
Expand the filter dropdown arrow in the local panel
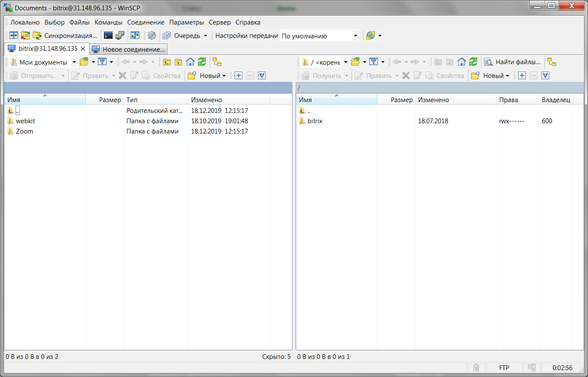point(111,62)
